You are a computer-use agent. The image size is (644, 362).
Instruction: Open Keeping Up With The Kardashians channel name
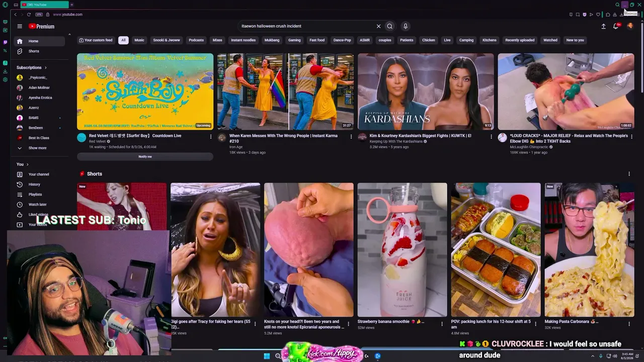[x=396, y=141]
